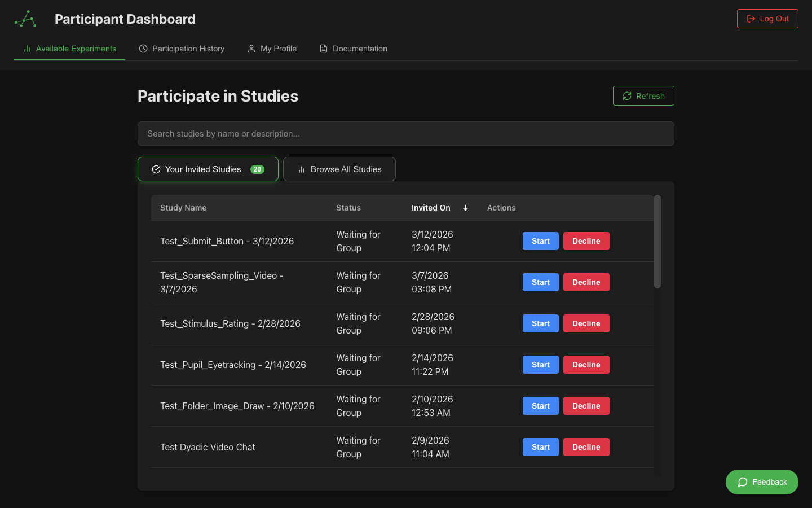Select the Your Invited Studies filter

[208, 169]
